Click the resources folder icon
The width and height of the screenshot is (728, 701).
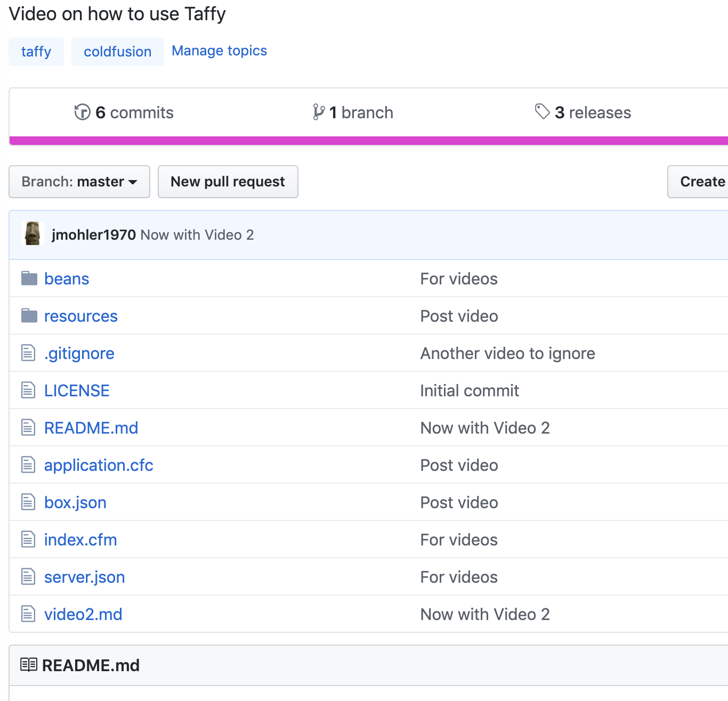coord(29,315)
